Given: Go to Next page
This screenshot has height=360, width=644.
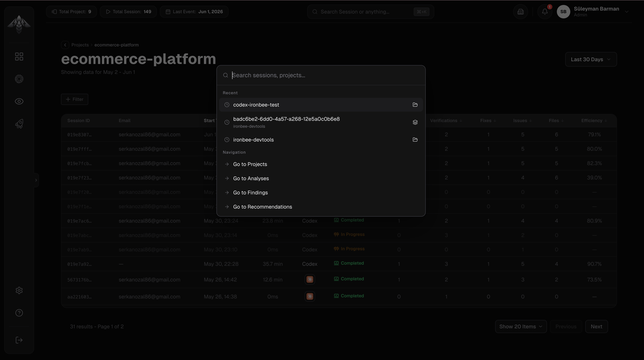Looking at the screenshot, I should (x=597, y=327).
